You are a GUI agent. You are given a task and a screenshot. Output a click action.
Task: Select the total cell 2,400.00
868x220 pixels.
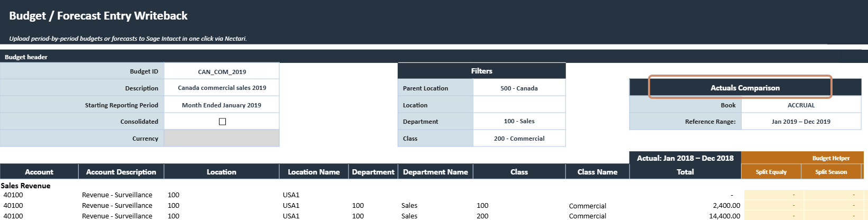726,205
